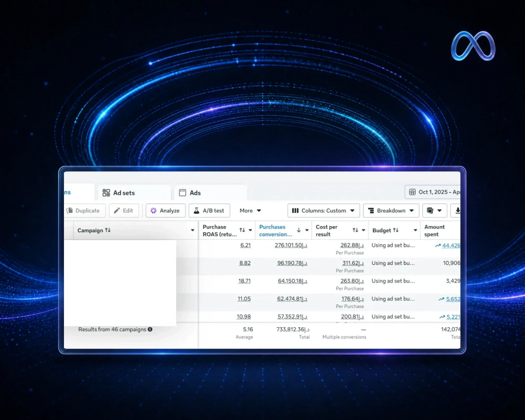
Task: Open the Columns: Custom dropdown
Action: click(x=324, y=211)
